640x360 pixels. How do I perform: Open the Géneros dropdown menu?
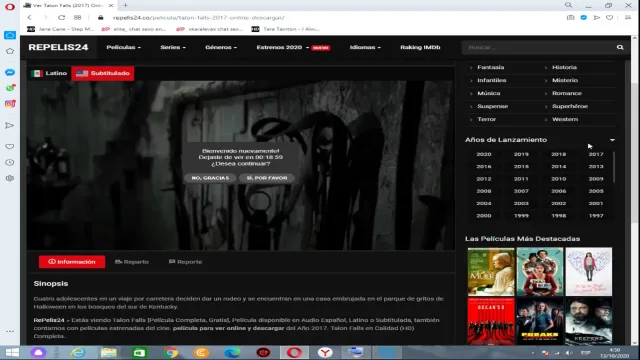(x=221, y=47)
